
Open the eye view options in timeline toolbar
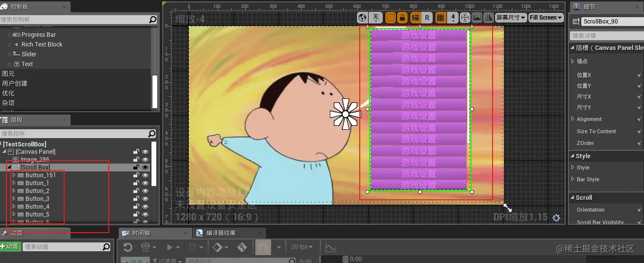tap(148, 248)
